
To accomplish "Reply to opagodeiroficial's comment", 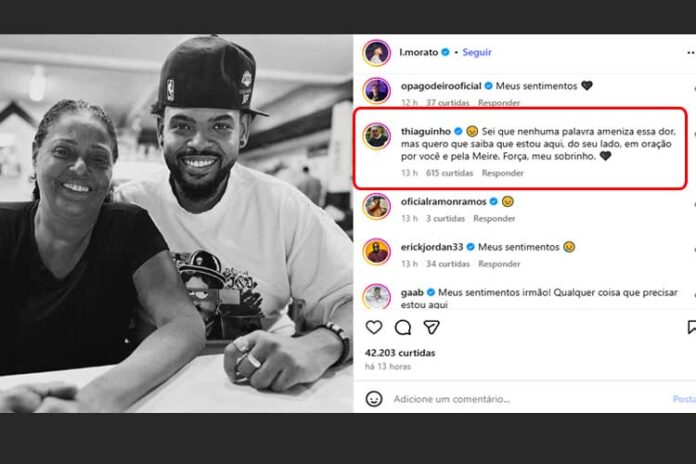I will coord(499,103).
